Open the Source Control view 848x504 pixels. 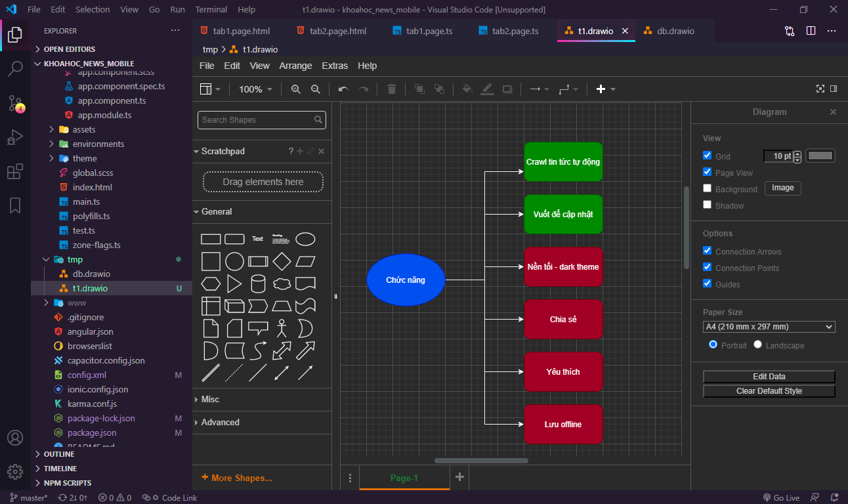[15, 103]
